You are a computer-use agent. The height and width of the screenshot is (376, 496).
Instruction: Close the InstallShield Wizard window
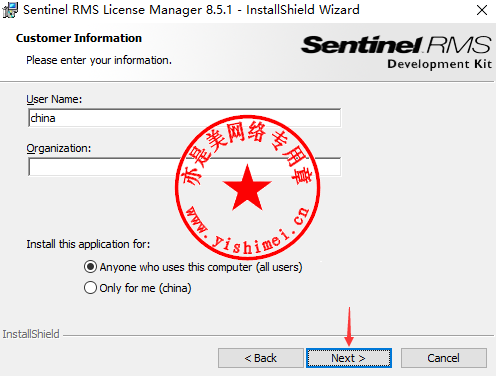pos(482,10)
